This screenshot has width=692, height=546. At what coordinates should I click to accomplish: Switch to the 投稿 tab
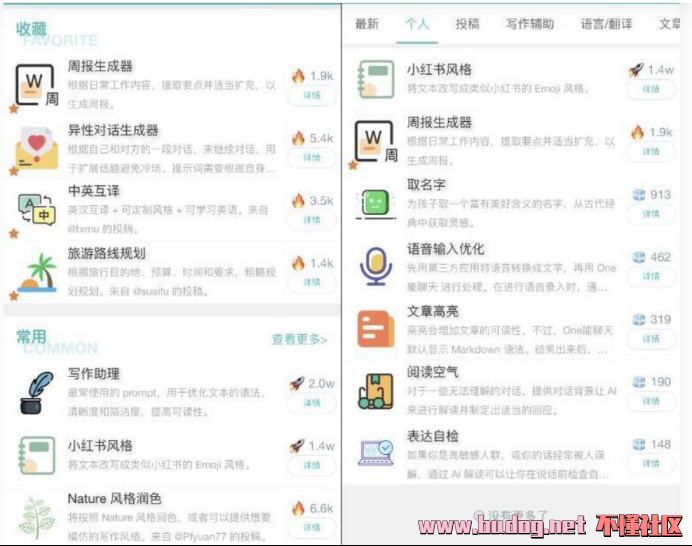click(x=467, y=24)
